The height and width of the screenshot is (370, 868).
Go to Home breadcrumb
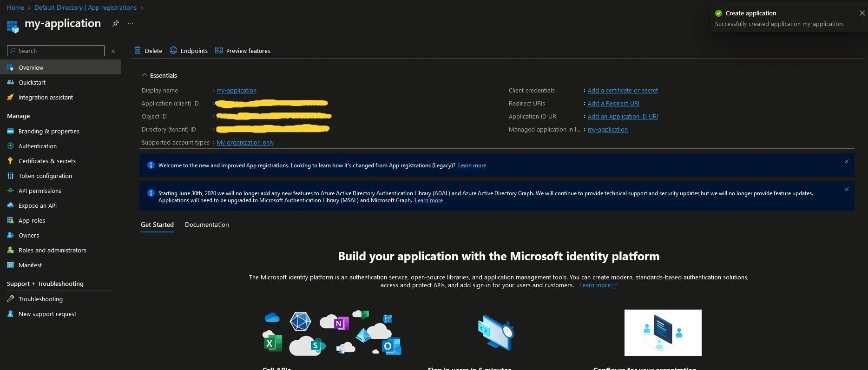coord(15,7)
